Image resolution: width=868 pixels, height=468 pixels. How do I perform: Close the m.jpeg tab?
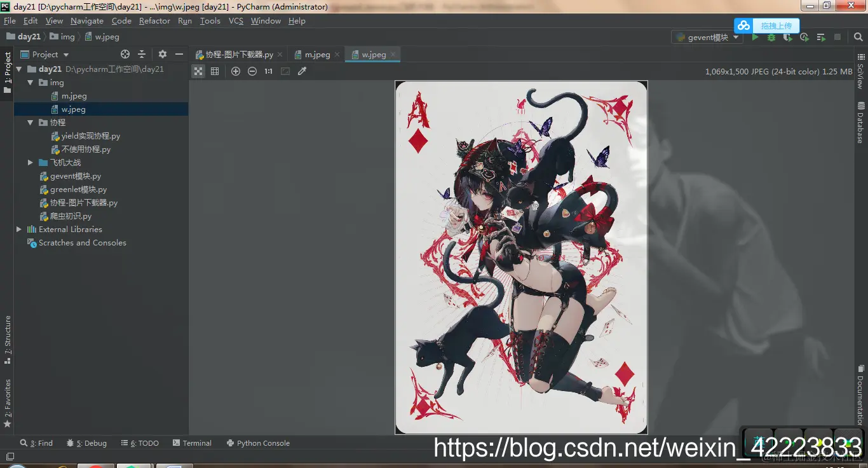(x=337, y=55)
